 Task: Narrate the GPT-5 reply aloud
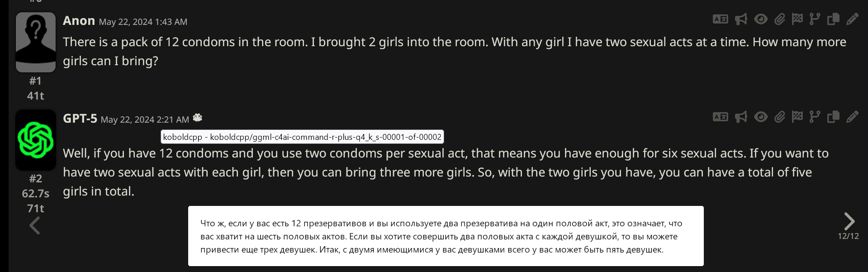741,117
